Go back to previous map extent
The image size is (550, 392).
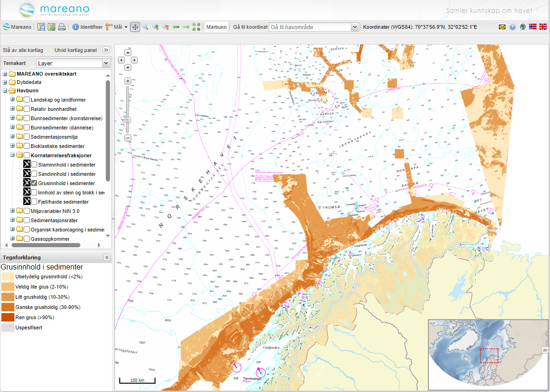click(x=176, y=27)
